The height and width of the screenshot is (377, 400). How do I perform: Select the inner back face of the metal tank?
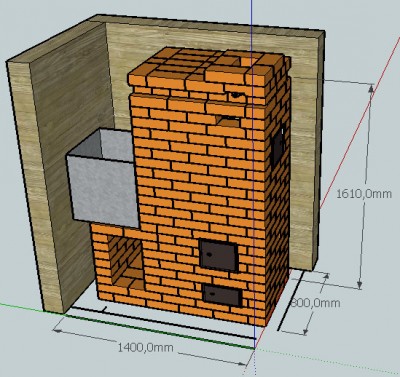click(x=116, y=144)
